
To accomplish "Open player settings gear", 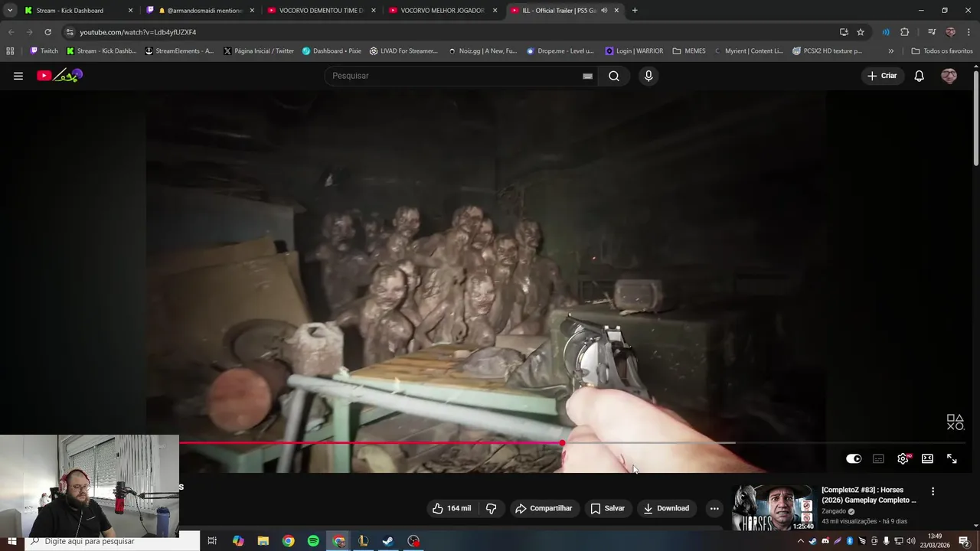I will point(903,458).
